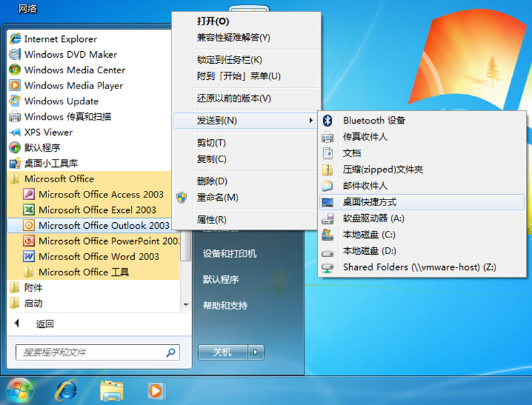Click the Outlook 2003 clock icon
532x405 pixels.
point(29,225)
